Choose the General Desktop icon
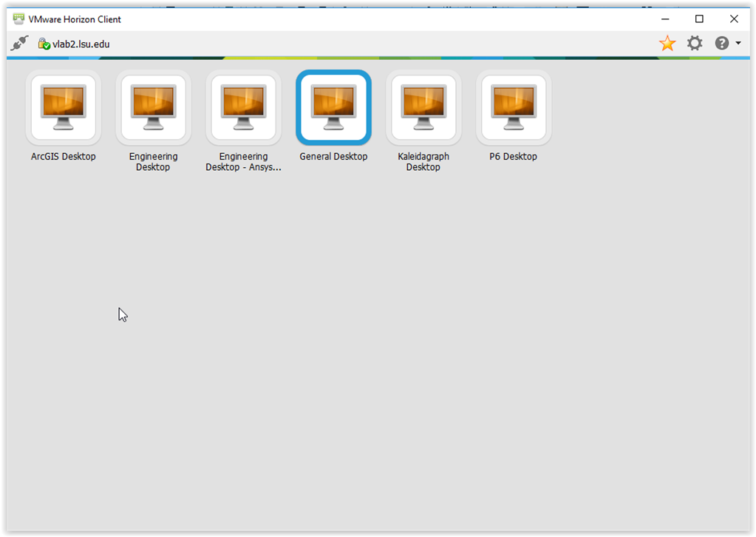756x537 pixels. click(x=333, y=107)
